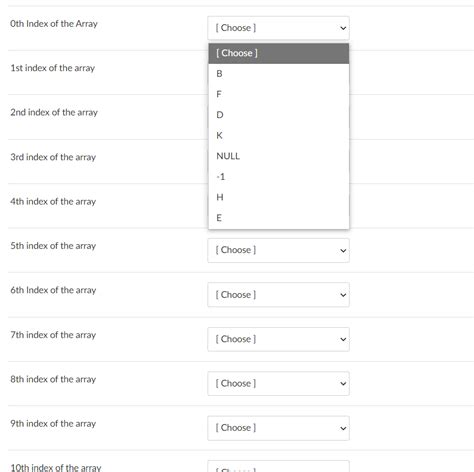474x472 pixels.
Task: Open the 5th index of the array dropdown
Action: click(x=278, y=250)
